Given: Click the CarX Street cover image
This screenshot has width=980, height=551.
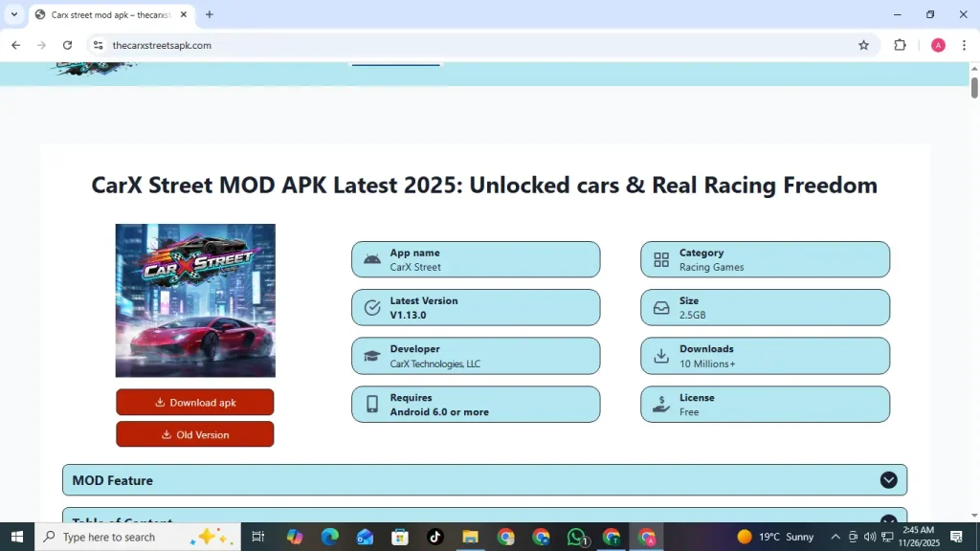Looking at the screenshot, I should [195, 300].
